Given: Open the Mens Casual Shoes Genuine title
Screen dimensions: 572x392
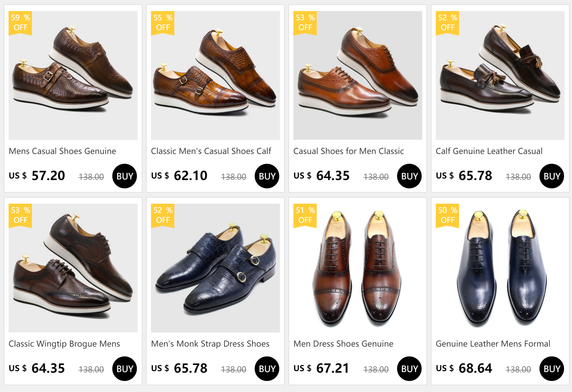Looking at the screenshot, I should [62, 151].
